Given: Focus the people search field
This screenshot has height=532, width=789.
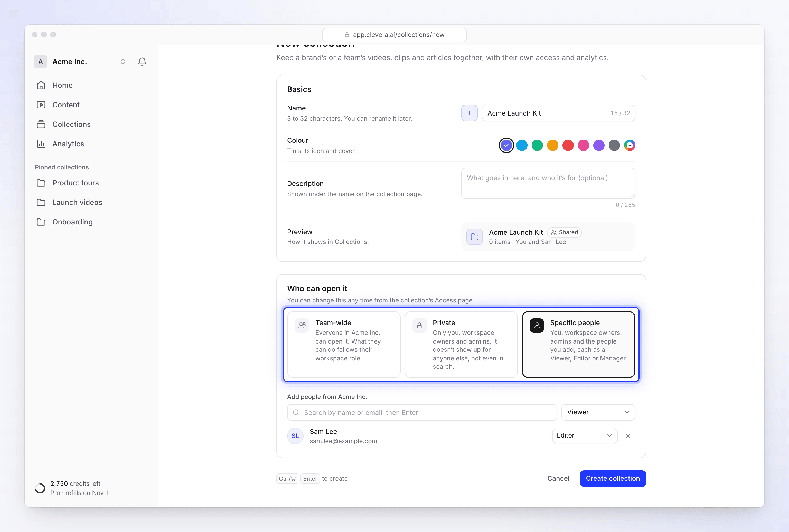Looking at the screenshot, I should (x=422, y=412).
